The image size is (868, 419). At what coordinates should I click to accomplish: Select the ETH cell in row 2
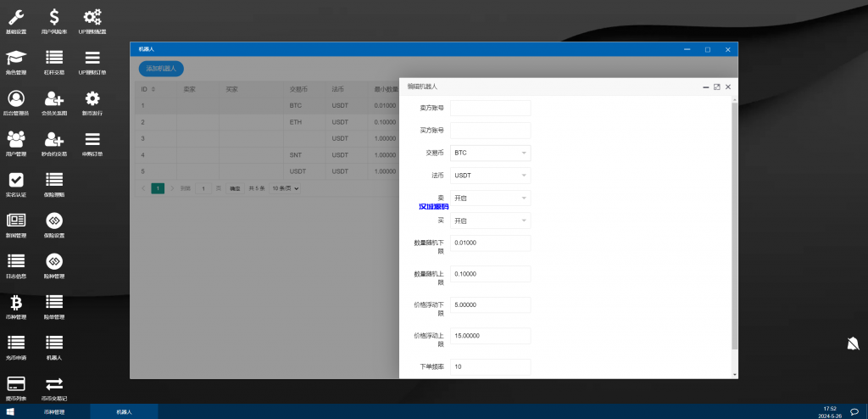coord(304,122)
